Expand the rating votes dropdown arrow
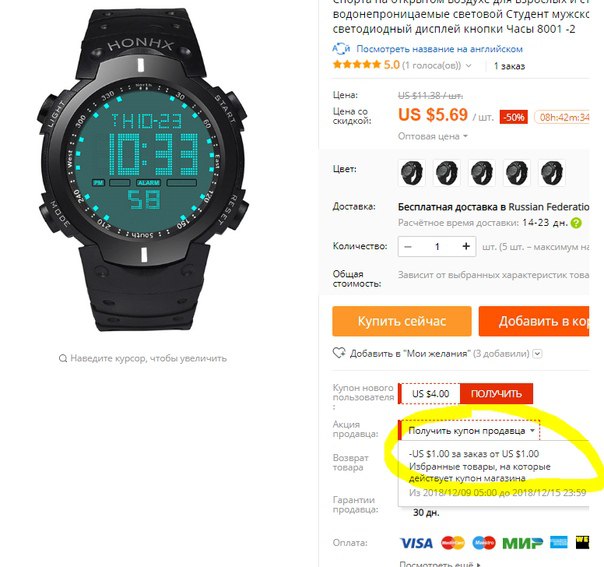 [468, 66]
